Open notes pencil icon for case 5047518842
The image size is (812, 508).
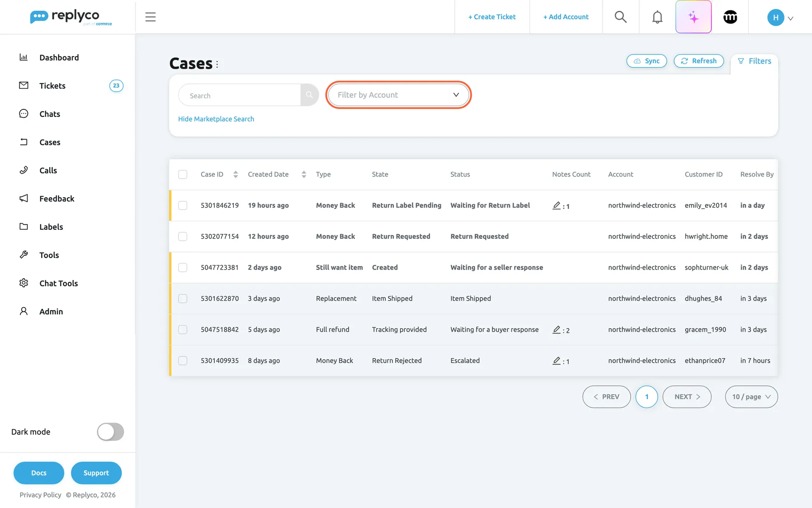(557, 330)
